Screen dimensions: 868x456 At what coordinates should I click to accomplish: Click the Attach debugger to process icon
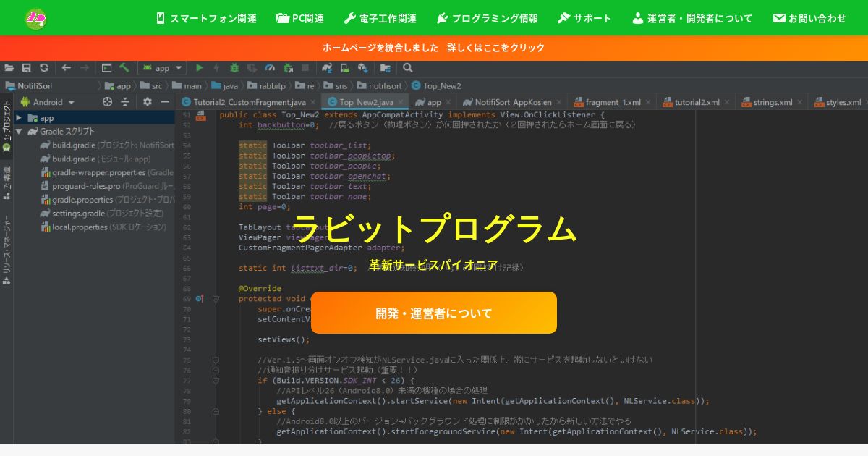point(288,68)
